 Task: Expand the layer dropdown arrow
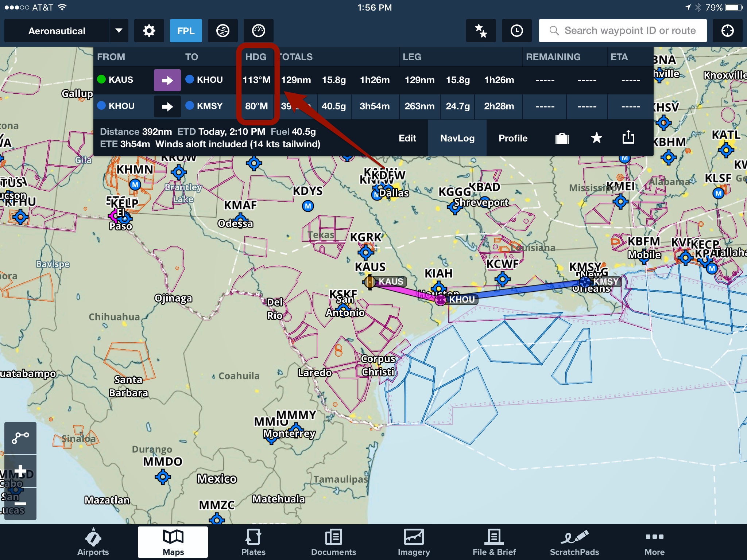pyautogui.click(x=119, y=31)
